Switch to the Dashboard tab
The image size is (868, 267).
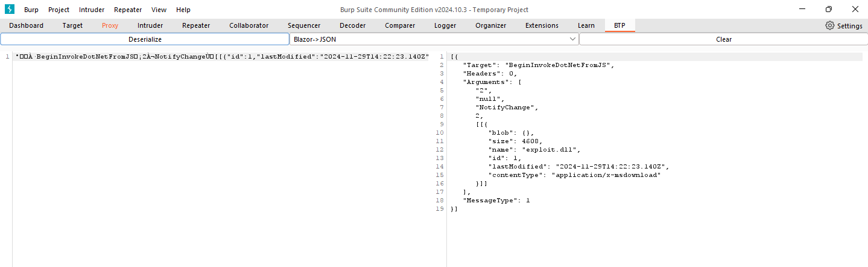coord(26,25)
